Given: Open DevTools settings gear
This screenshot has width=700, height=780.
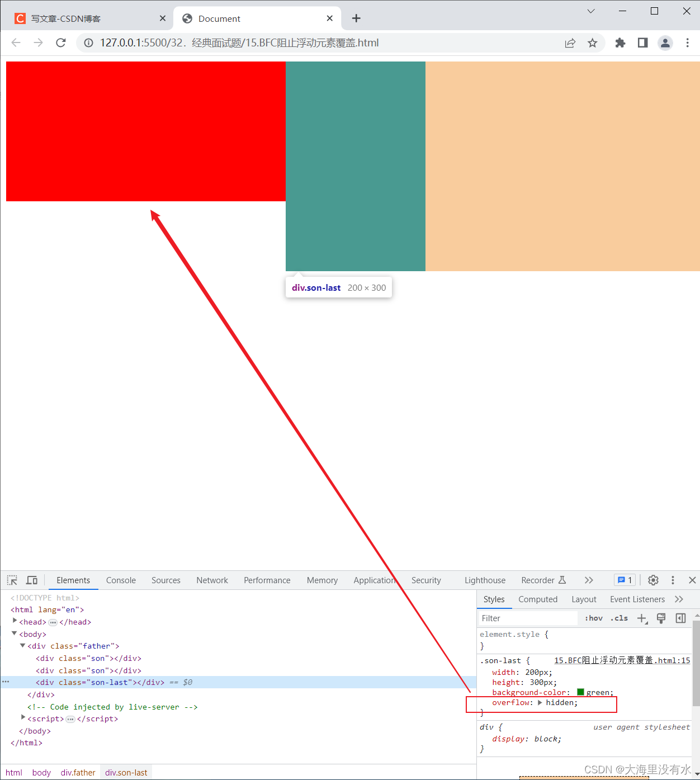Looking at the screenshot, I should point(653,580).
